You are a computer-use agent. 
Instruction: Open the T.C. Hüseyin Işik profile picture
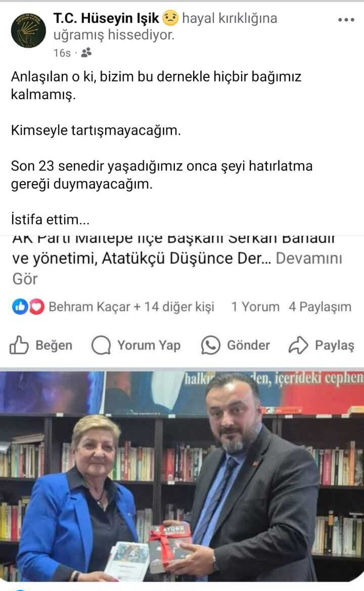[28, 30]
